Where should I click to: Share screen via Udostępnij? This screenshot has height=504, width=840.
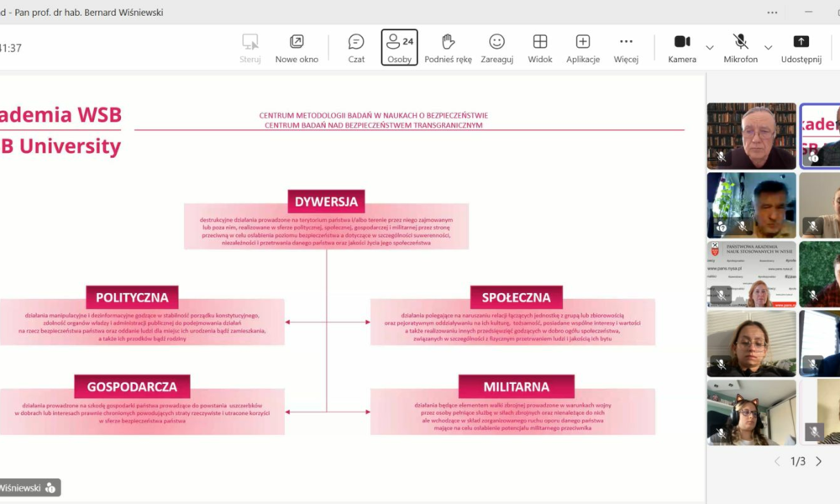[x=801, y=48]
